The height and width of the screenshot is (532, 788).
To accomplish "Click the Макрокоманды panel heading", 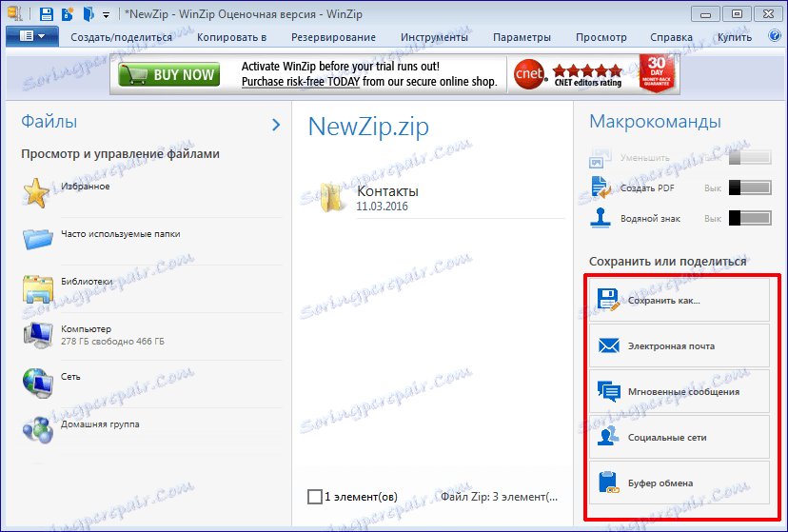I will pos(656,122).
